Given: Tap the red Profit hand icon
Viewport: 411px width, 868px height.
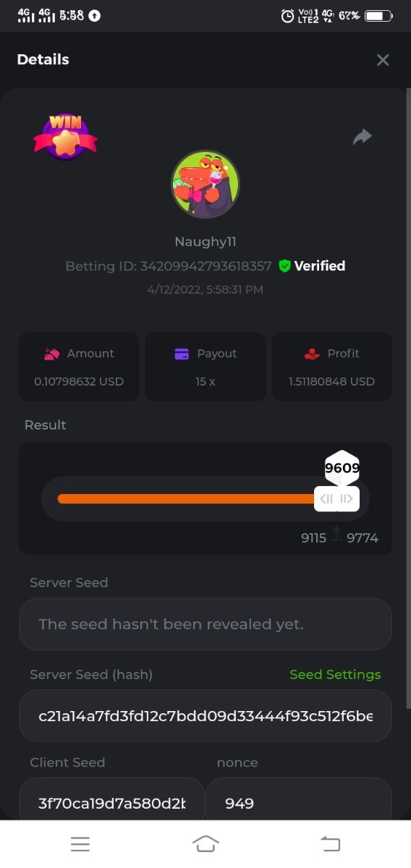Looking at the screenshot, I should pos(312,354).
